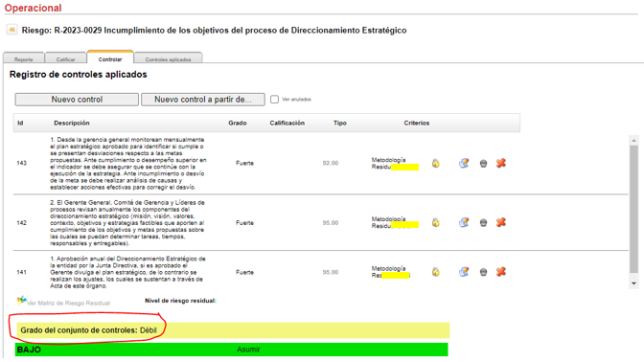Edit control 142 with the pencil icon
This screenshot has width=644, height=362.
(464, 222)
